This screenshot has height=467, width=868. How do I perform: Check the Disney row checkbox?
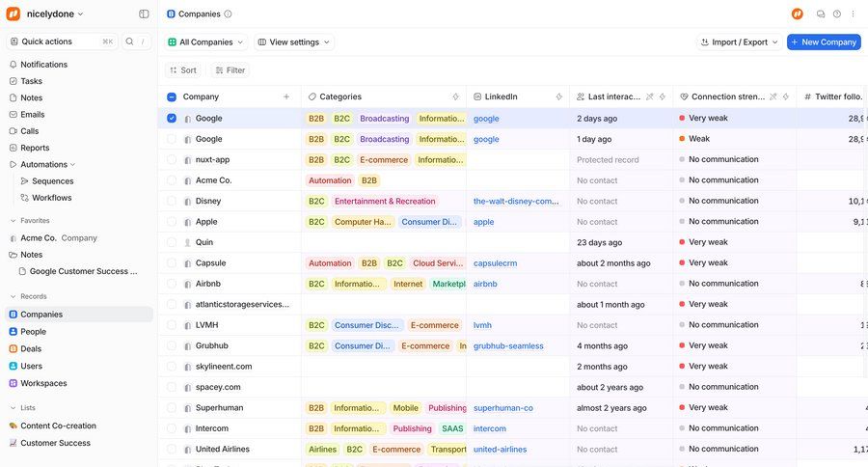[172, 201]
